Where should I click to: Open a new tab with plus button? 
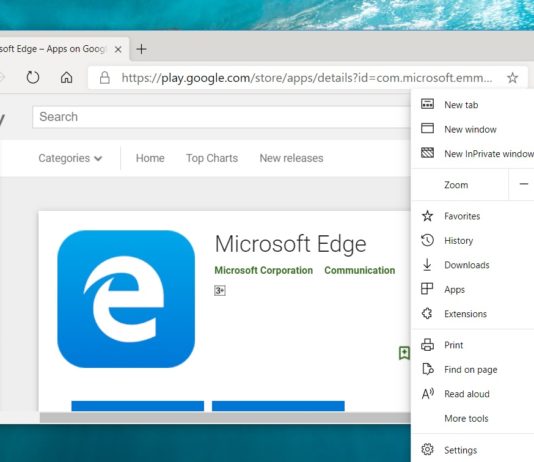(x=141, y=49)
